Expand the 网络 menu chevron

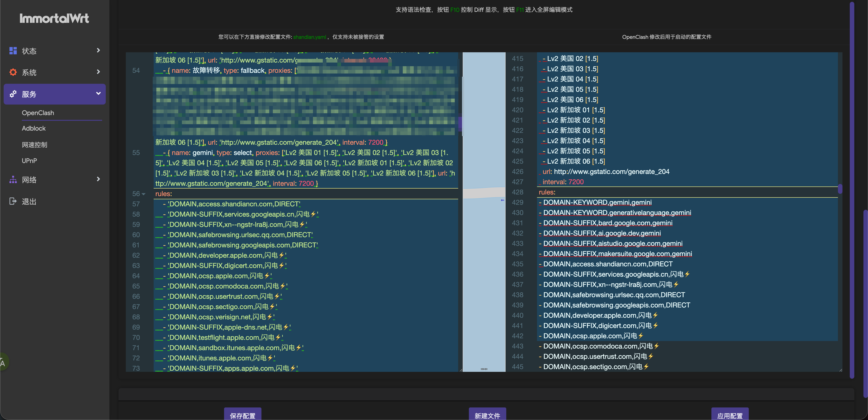click(98, 179)
